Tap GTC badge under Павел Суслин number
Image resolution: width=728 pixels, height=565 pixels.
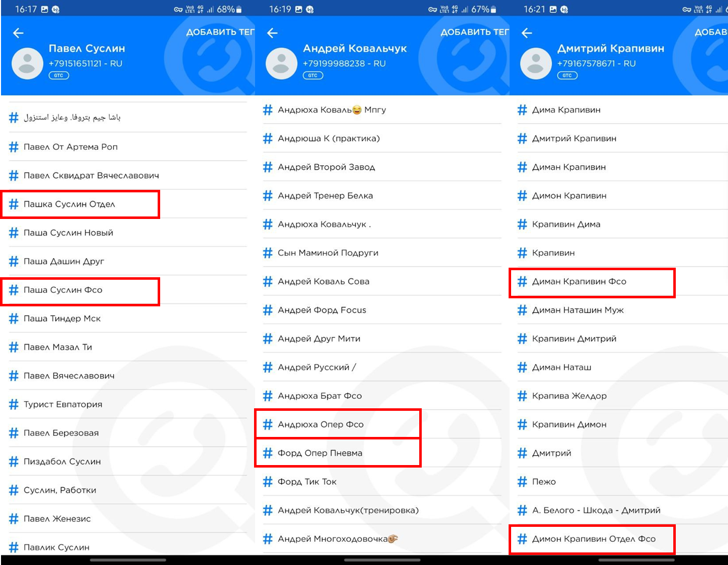tap(59, 75)
